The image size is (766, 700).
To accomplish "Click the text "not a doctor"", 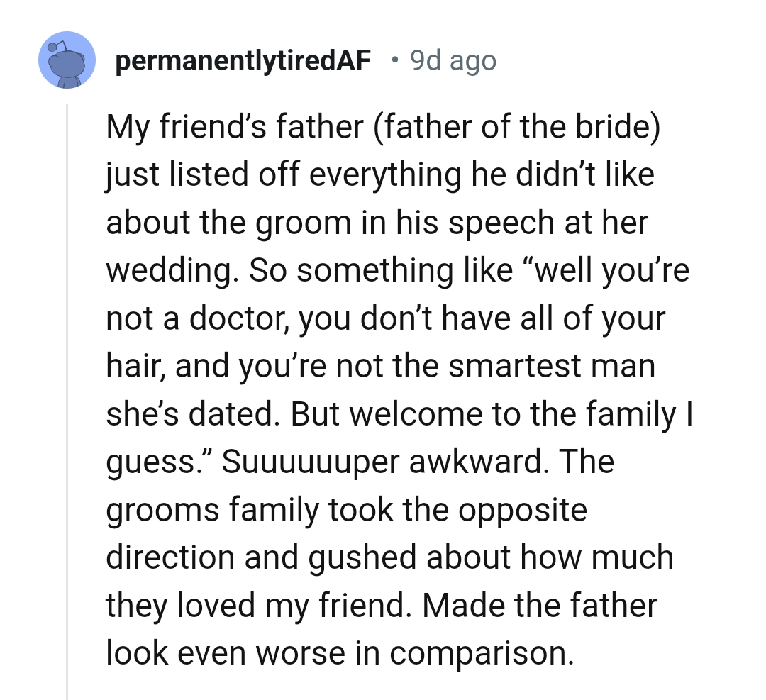I will click(x=191, y=318).
